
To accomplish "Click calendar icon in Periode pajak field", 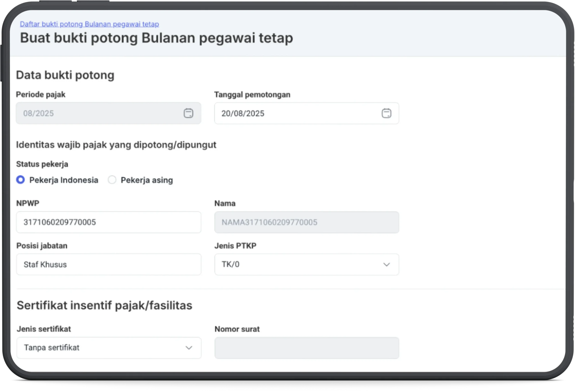I will click(188, 113).
